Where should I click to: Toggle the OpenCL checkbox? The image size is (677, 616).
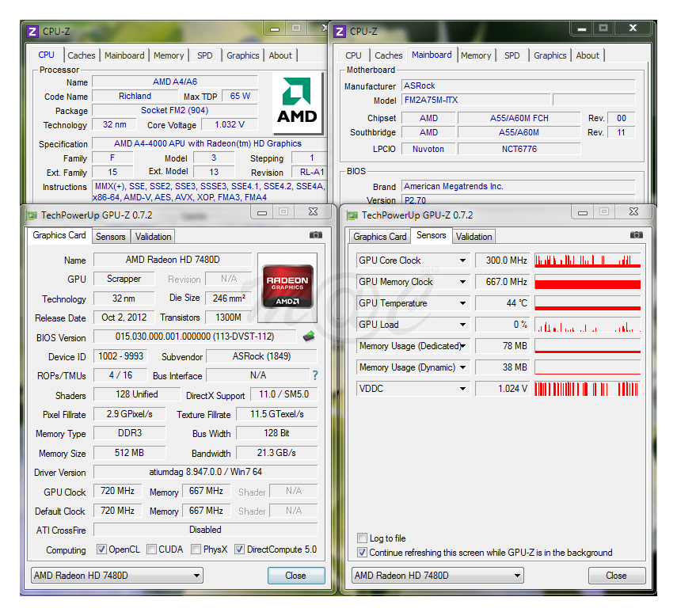(x=101, y=549)
